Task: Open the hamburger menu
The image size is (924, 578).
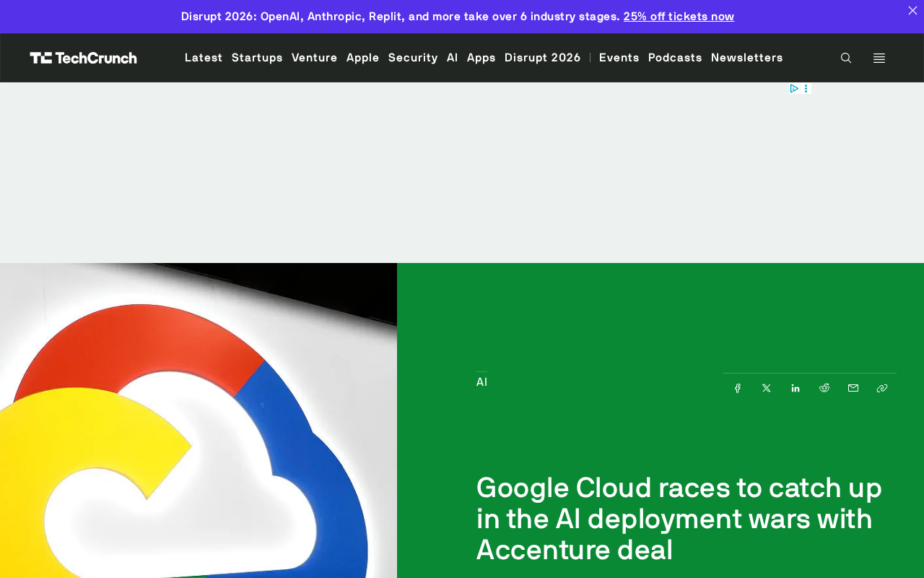Action: (879, 58)
